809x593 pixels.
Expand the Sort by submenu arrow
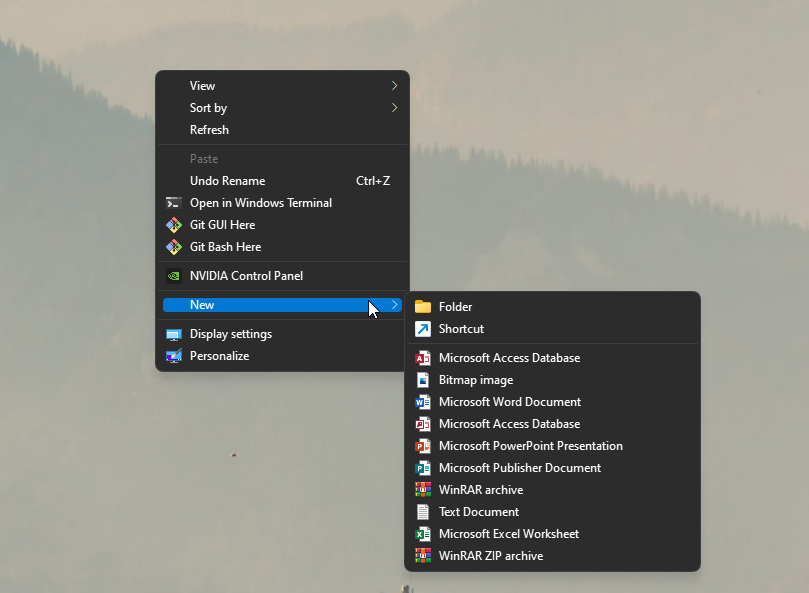point(394,108)
